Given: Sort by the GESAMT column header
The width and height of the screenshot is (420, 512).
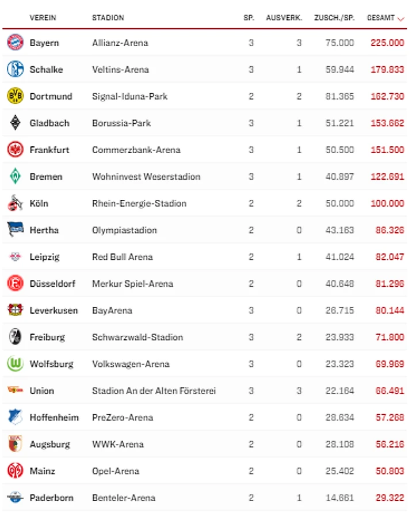Looking at the screenshot, I should coord(380,18).
